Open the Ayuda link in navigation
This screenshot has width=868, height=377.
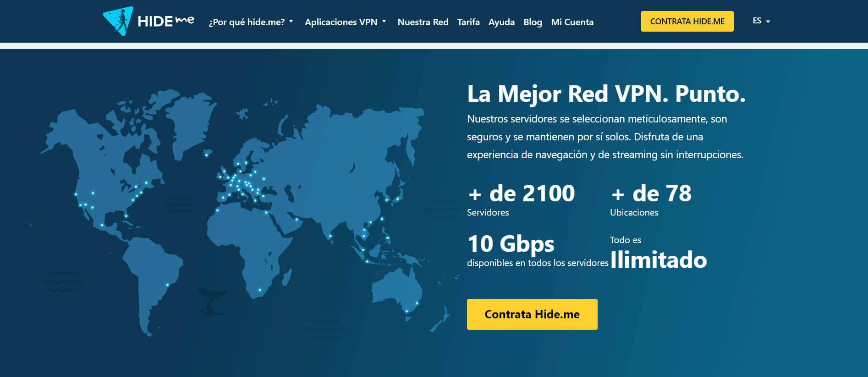501,22
